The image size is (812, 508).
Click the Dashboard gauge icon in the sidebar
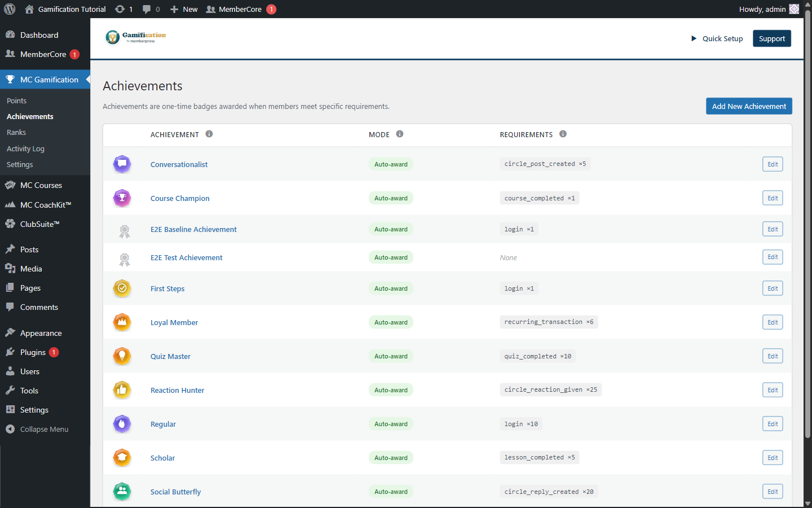point(10,34)
